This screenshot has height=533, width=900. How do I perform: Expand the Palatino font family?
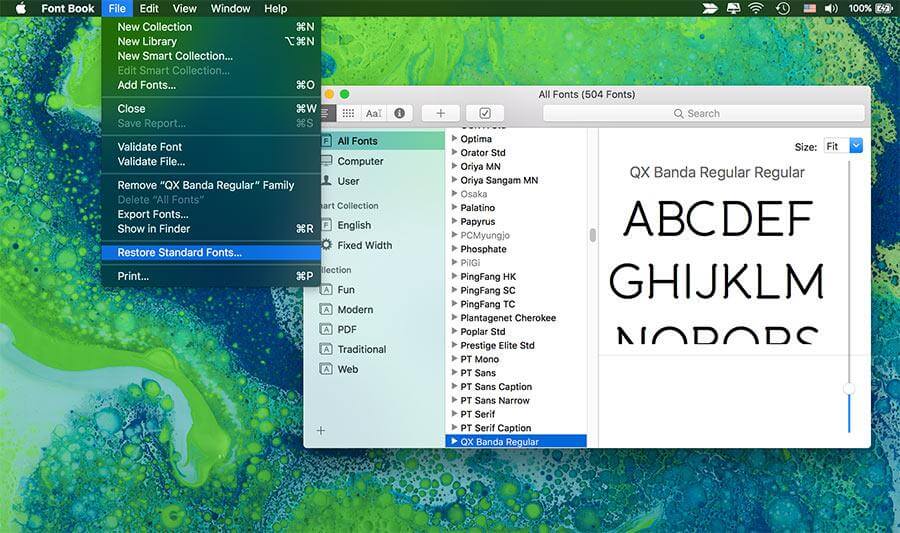coord(454,207)
